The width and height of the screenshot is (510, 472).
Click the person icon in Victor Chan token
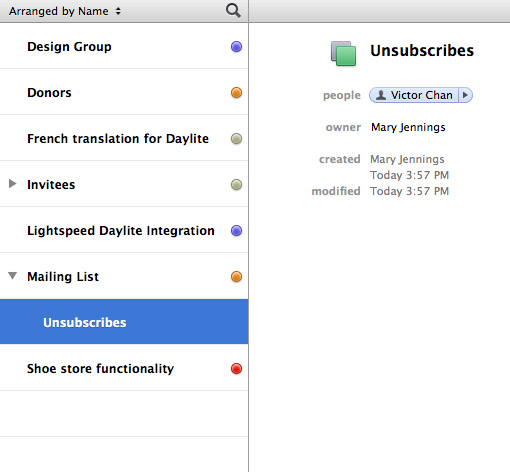[381, 95]
